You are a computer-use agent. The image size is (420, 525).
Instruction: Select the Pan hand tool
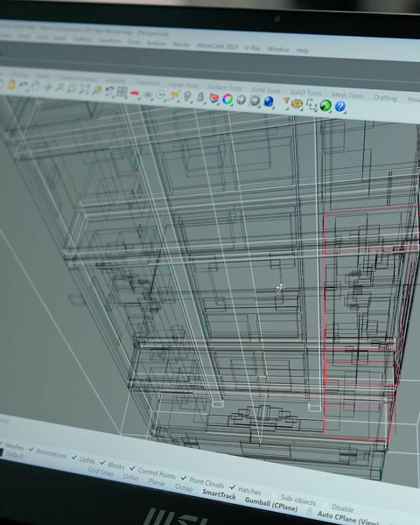pyautogui.click(x=35, y=87)
